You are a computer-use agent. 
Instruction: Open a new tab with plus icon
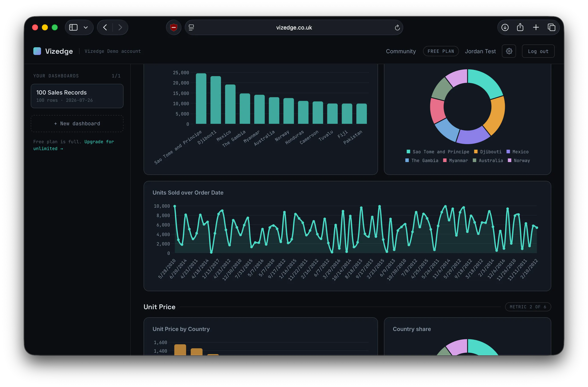click(x=536, y=27)
